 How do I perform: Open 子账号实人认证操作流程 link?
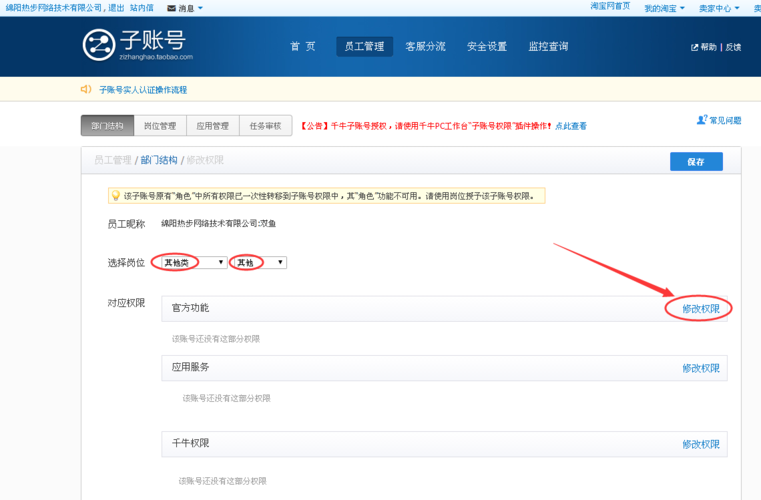pyautogui.click(x=143, y=90)
